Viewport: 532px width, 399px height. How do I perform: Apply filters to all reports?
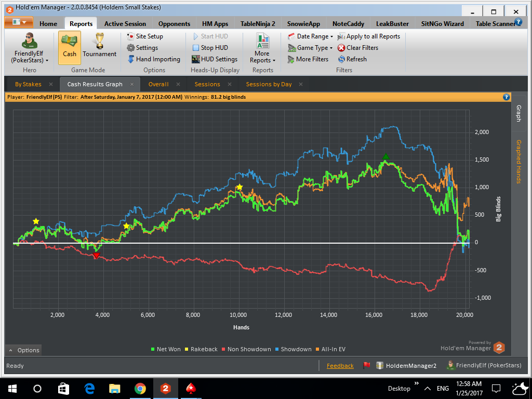click(x=369, y=36)
